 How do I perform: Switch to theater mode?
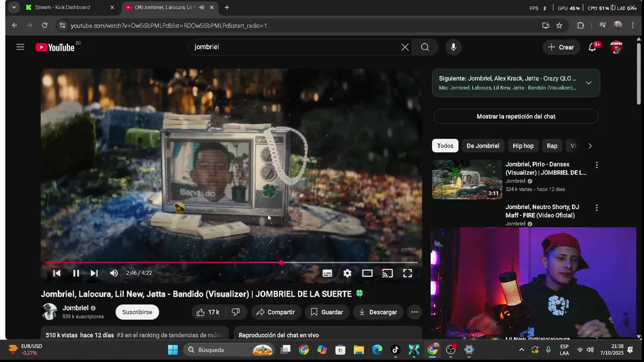(x=367, y=273)
